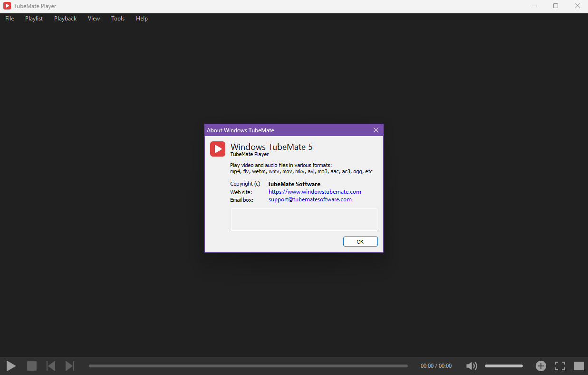Click the 'About Windows TubeMate' dialog title

[241, 130]
